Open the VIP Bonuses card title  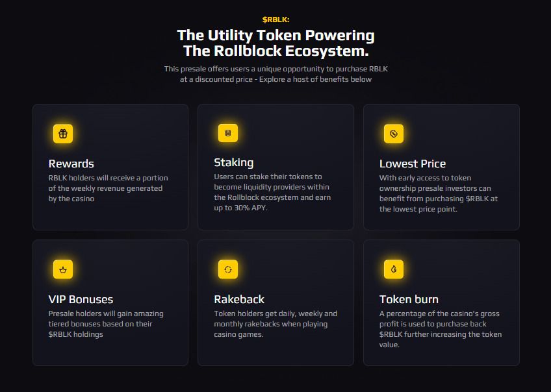tap(81, 299)
